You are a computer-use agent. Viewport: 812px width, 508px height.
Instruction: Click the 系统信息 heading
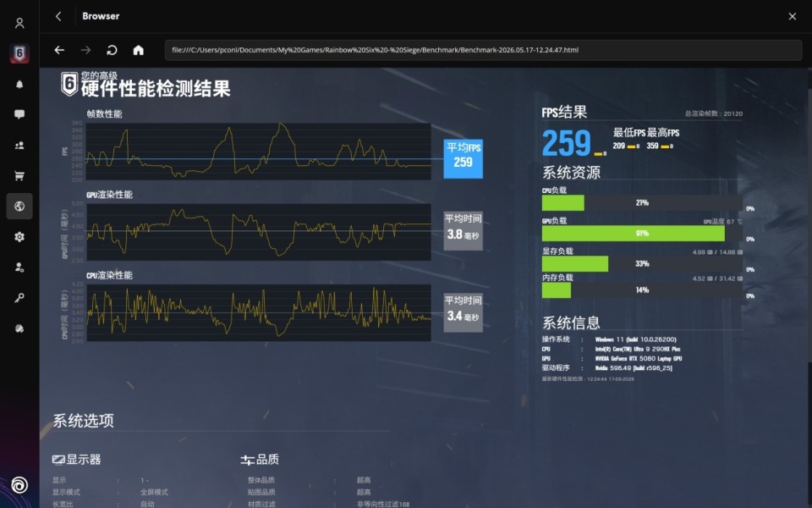[571, 323]
